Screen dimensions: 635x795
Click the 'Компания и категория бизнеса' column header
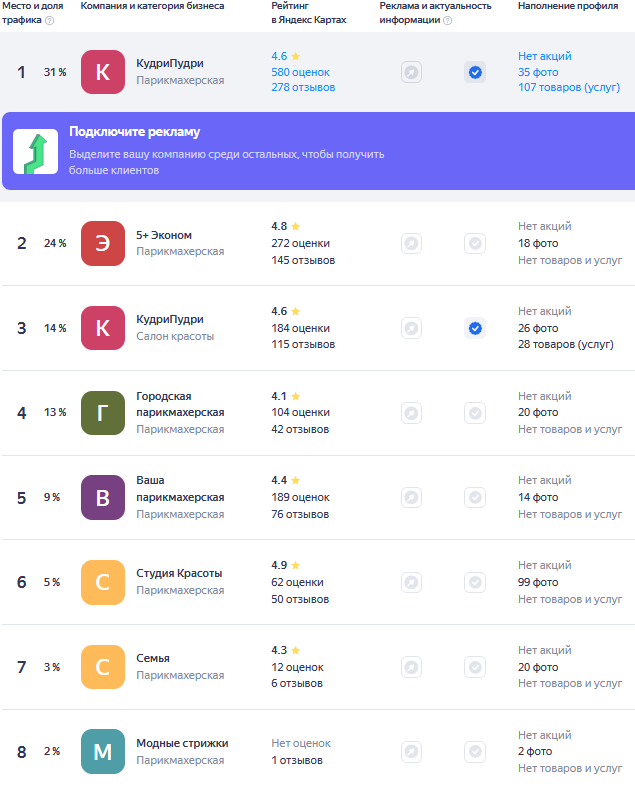click(x=152, y=6)
